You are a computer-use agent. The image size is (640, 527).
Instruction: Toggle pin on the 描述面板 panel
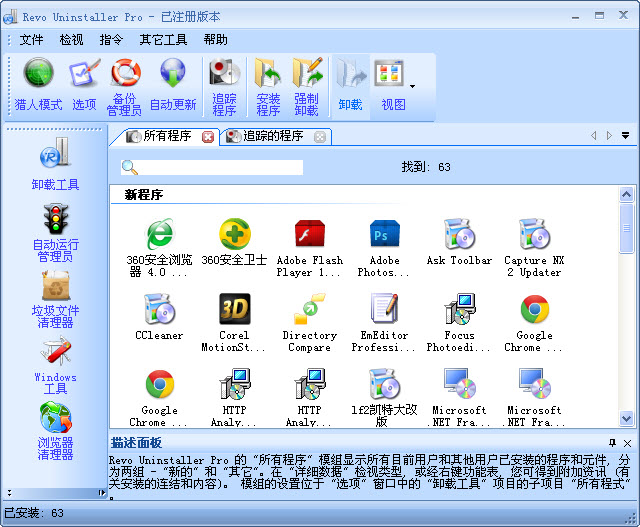pos(612,442)
